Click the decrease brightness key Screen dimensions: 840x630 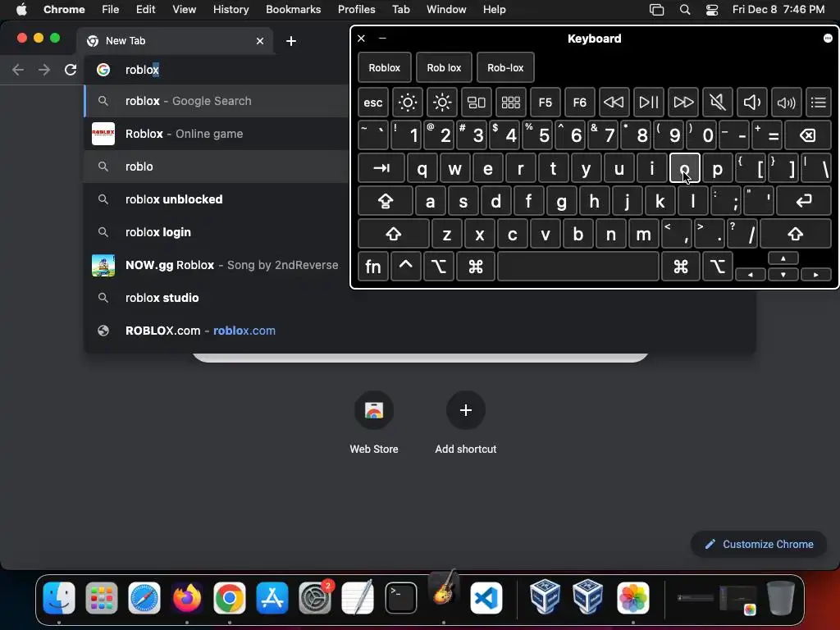[x=407, y=103]
